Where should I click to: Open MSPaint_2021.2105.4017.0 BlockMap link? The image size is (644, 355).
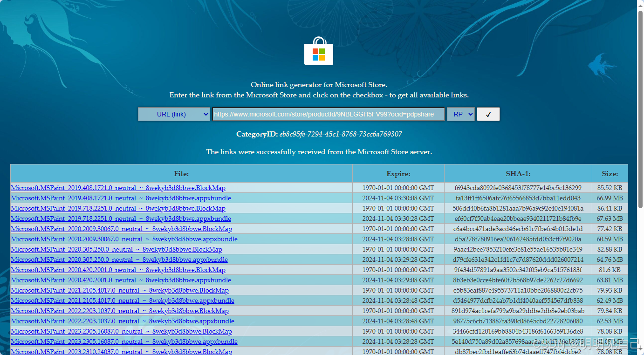[x=120, y=290]
